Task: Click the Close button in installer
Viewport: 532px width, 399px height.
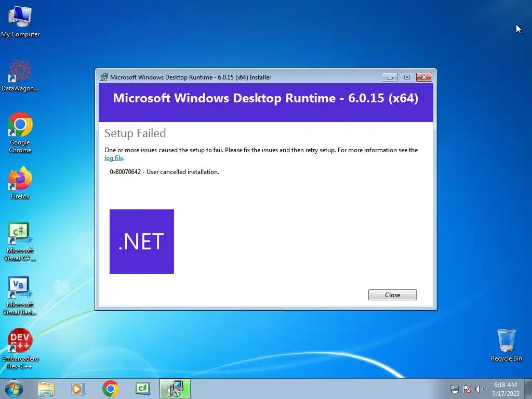Action: tap(392, 295)
